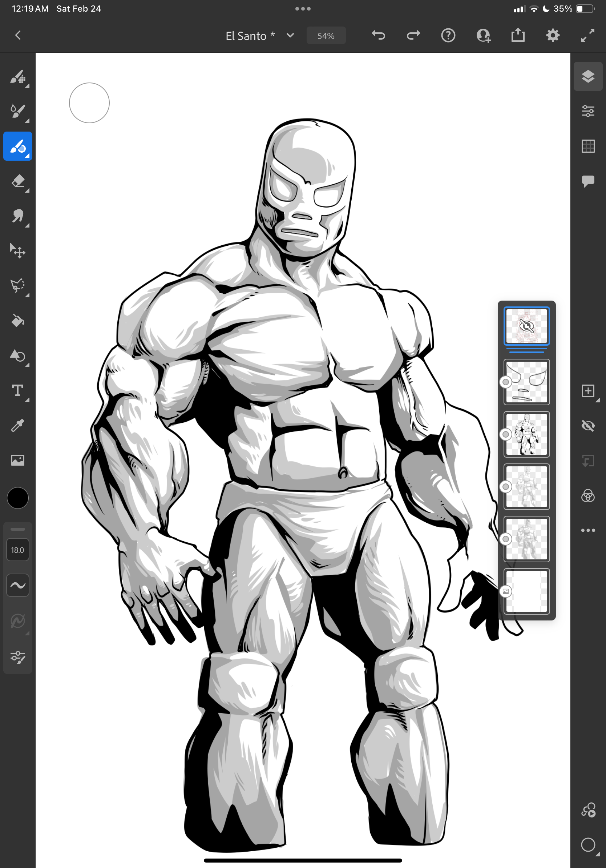Open more layer actions menu
Image resolution: width=606 pixels, height=868 pixels.
tap(588, 530)
